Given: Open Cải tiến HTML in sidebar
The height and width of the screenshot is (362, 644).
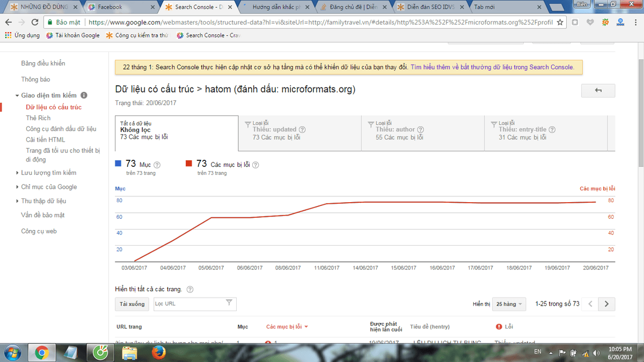Looking at the screenshot, I should [x=46, y=139].
